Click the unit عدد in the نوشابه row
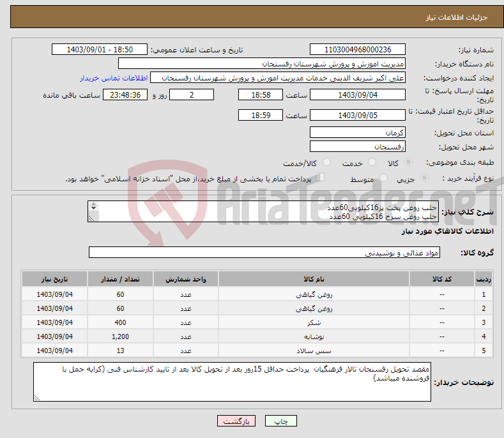 pos(186,336)
